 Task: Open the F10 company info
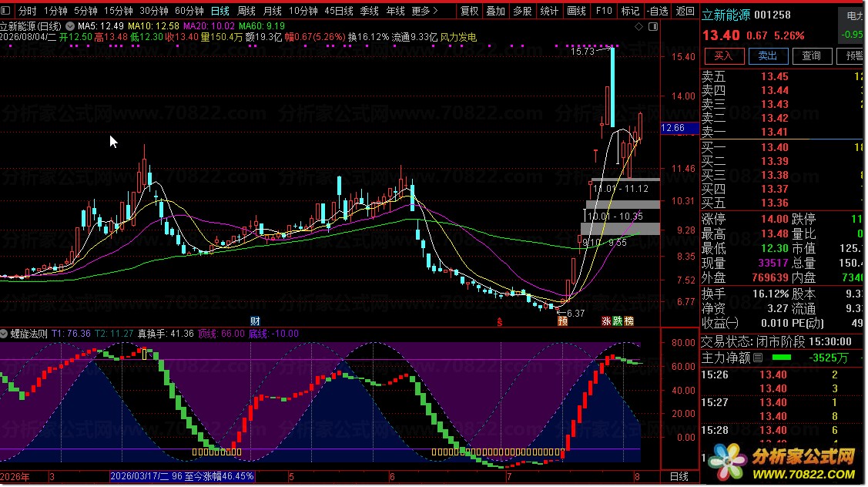coord(604,11)
